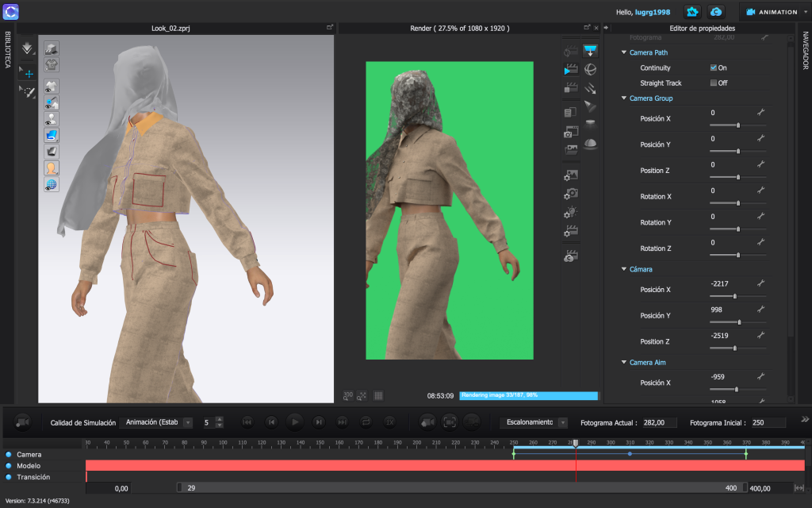Click the avatar display head icon
The width and height of the screenshot is (812, 508).
[x=52, y=168]
